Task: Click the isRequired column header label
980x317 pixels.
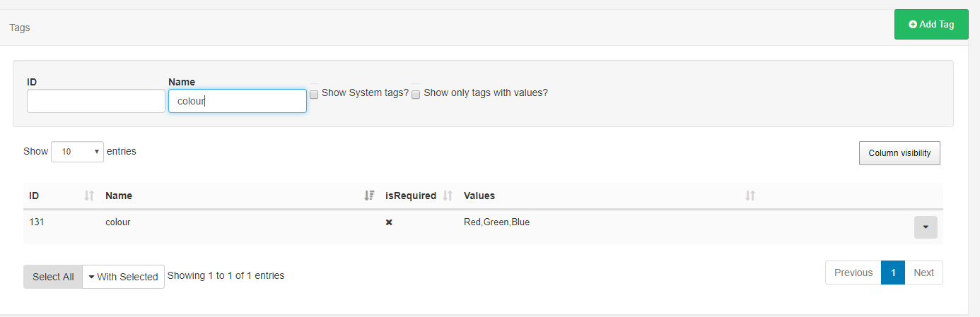Action: [411, 196]
